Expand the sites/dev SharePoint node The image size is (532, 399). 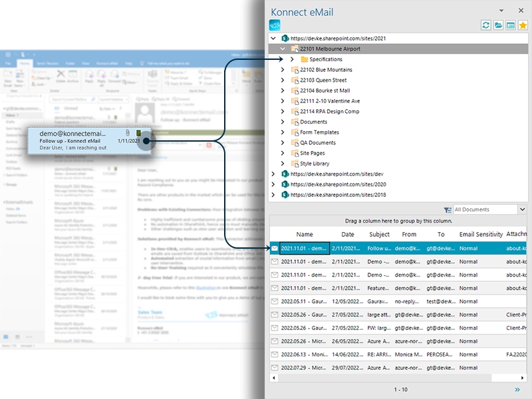pyautogui.click(x=273, y=174)
